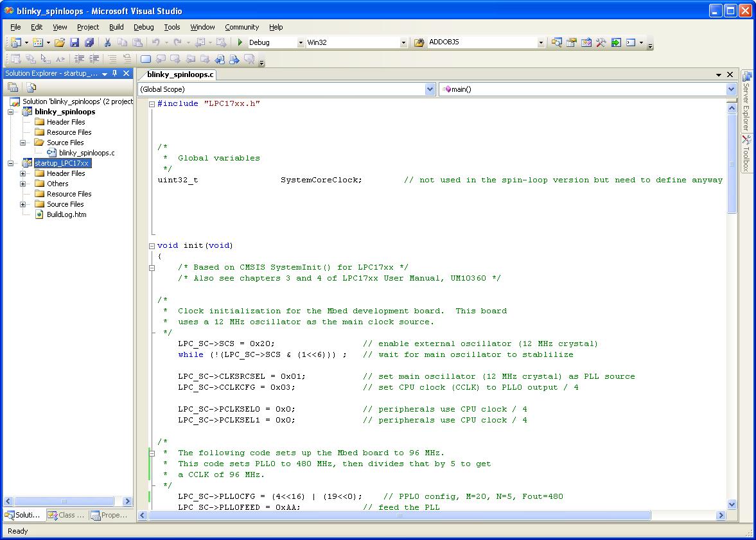Screen dimensions: 756x540
Task: Cut text using the scissors toolbar icon
Action: tap(109, 42)
